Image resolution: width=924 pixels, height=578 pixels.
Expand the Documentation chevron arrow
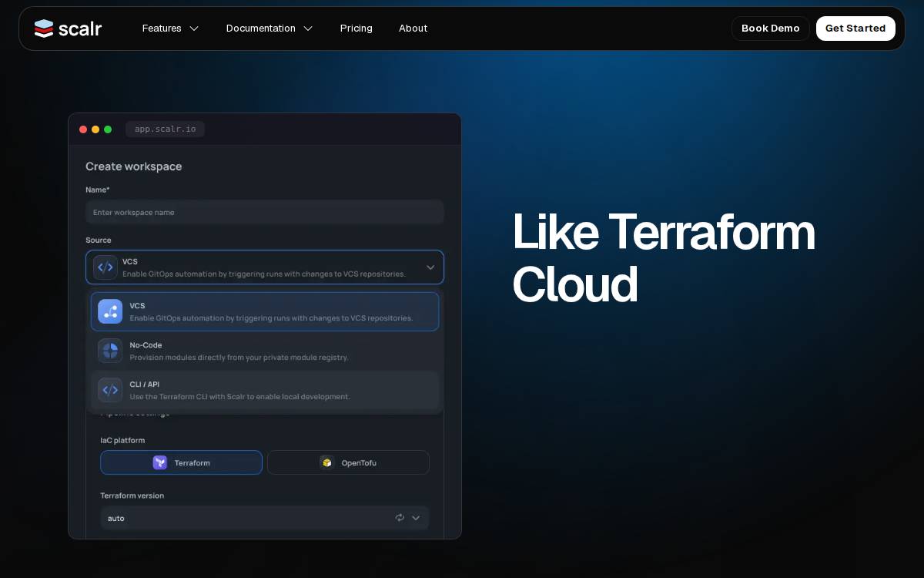coord(308,29)
